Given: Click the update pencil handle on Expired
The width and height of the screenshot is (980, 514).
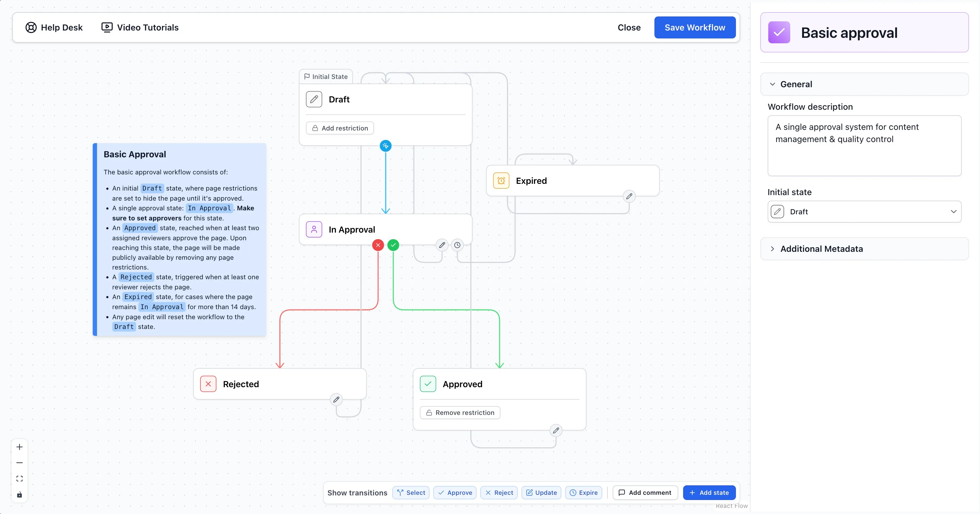Looking at the screenshot, I should tap(629, 196).
